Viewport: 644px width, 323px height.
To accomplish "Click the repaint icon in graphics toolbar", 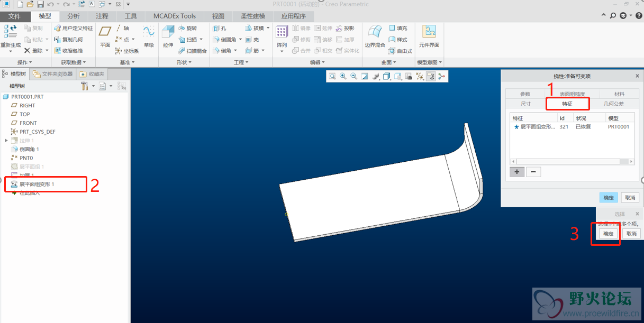I will tap(365, 76).
